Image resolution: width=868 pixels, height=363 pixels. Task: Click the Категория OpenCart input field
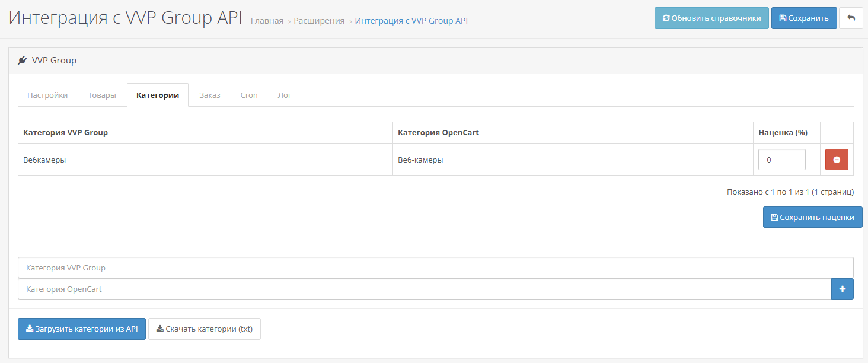click(425, 289)
